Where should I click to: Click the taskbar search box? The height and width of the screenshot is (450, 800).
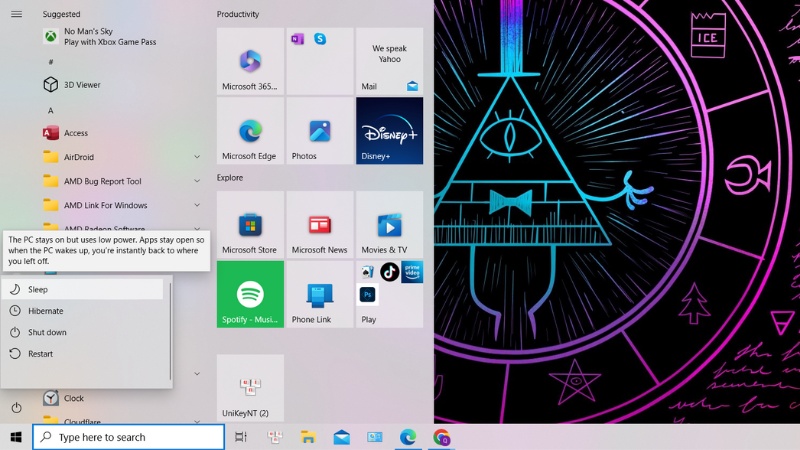click(x=129, y=437)
